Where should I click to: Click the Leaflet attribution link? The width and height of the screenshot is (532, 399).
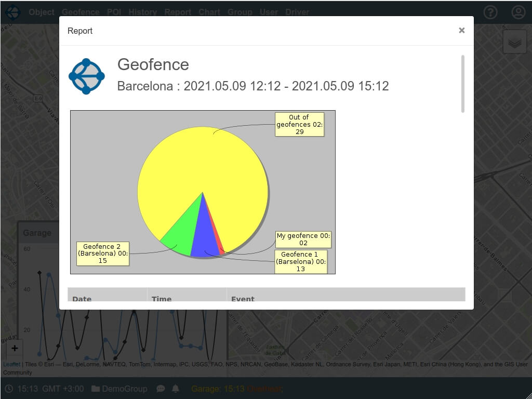tap(11, 364)
